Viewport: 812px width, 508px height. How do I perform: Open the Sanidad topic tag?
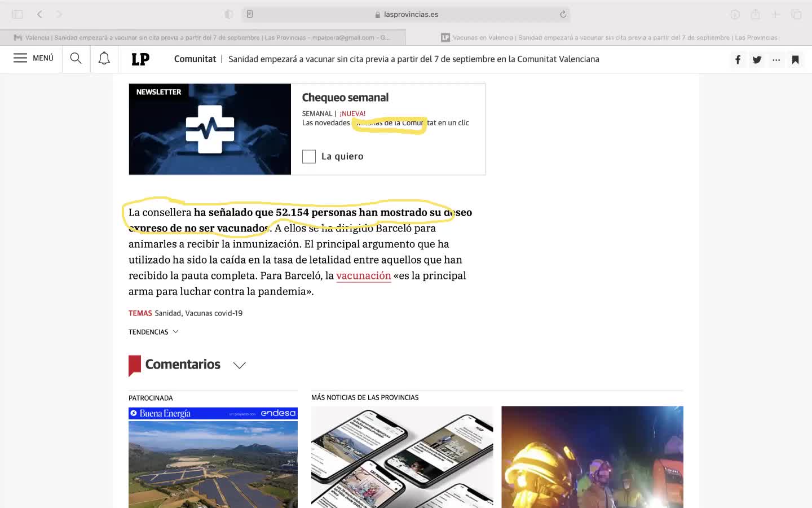(x=168, y=313)
